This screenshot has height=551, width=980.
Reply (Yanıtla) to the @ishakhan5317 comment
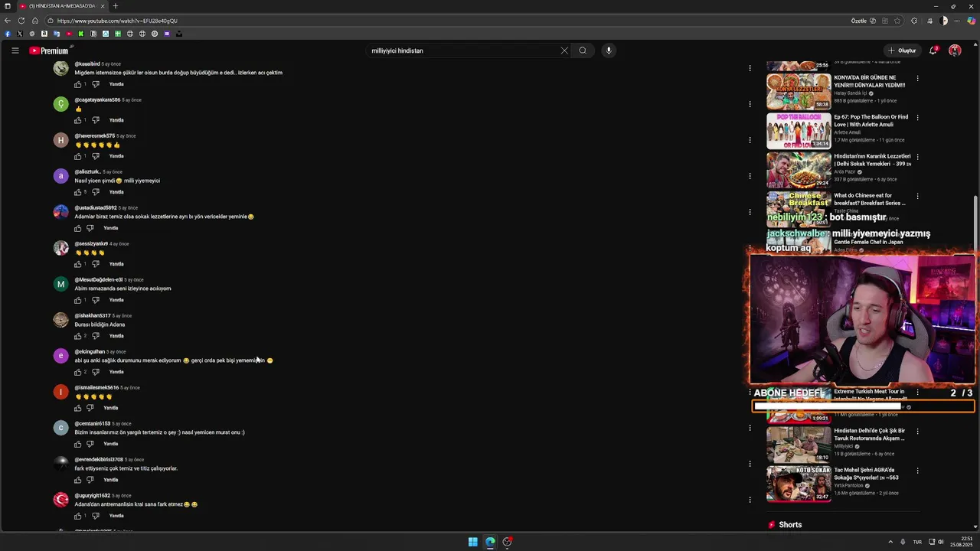[116, 336]
